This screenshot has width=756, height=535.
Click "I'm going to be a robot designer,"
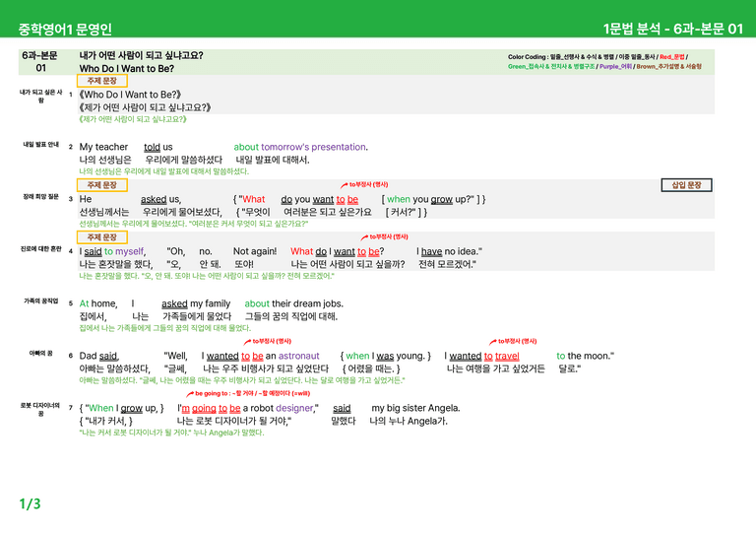248,408
